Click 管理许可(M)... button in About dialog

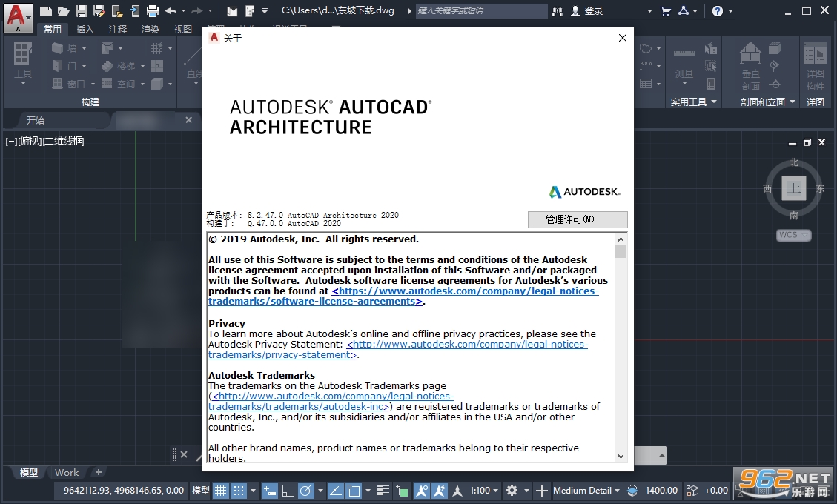pos(578,219)
